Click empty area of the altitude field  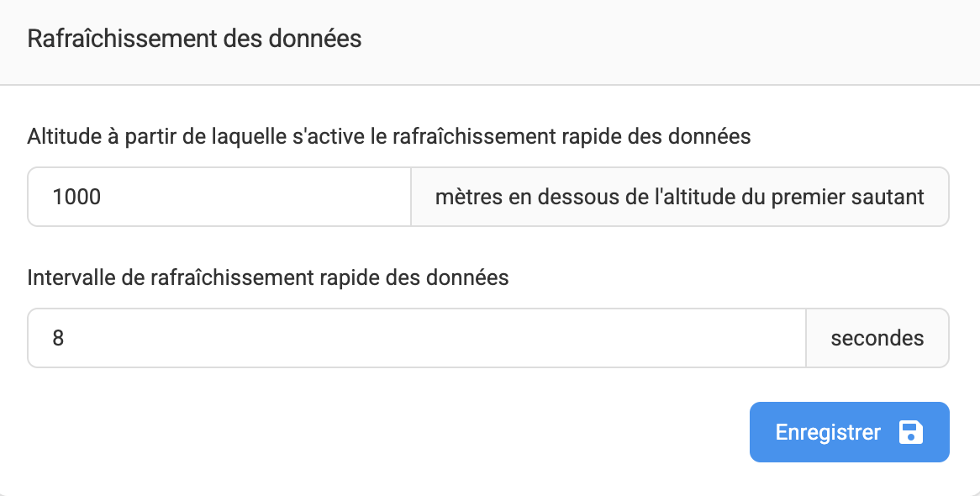294,198
